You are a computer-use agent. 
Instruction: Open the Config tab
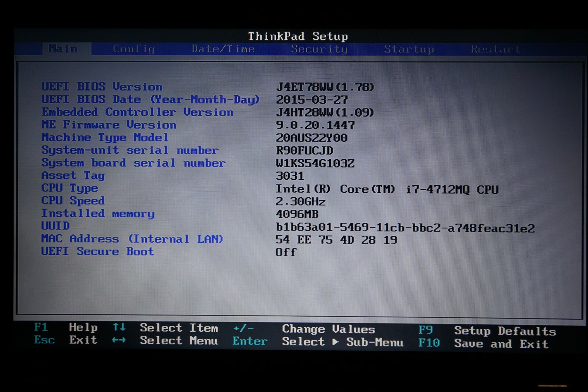(133, 49)
